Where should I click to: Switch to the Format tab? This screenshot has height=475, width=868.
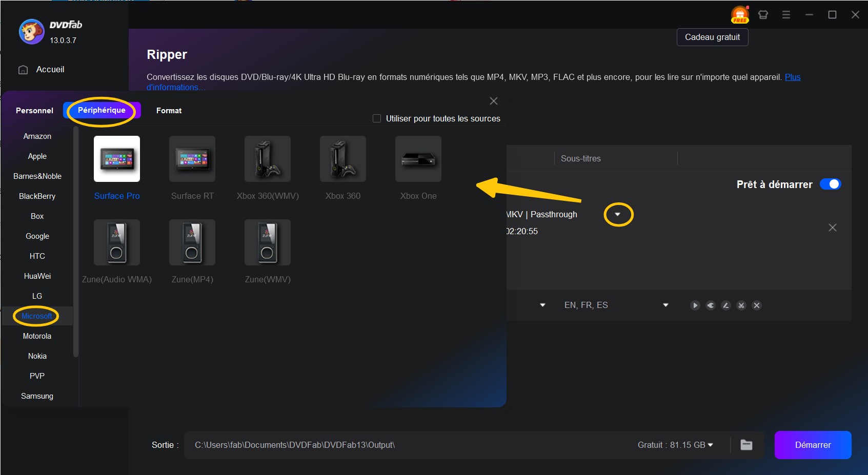click(x=169, y=110)
